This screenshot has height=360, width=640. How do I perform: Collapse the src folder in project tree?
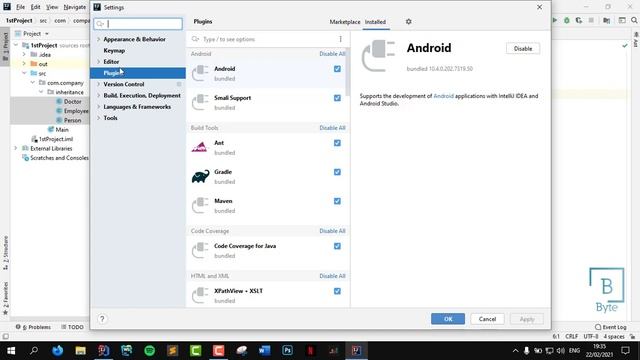click(24, 73)
